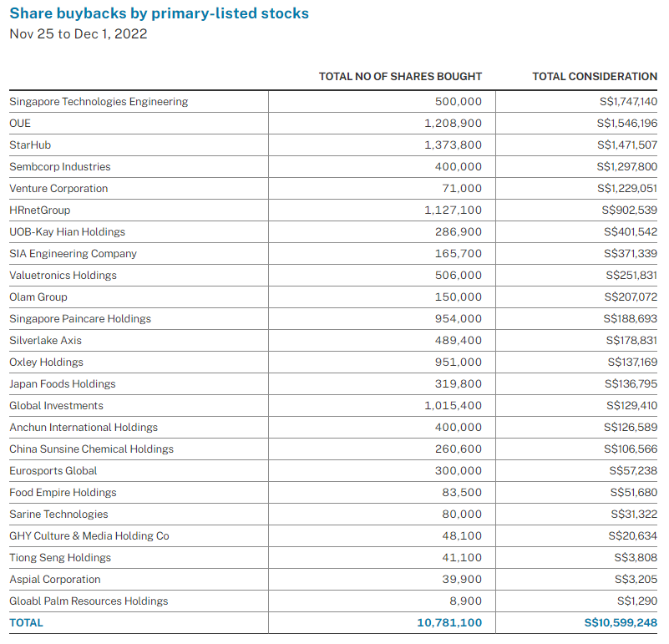Viewport: 669px width, 644px height.
Task: Click 'Japan Foods Holdings' in the table
Action: 63,384
